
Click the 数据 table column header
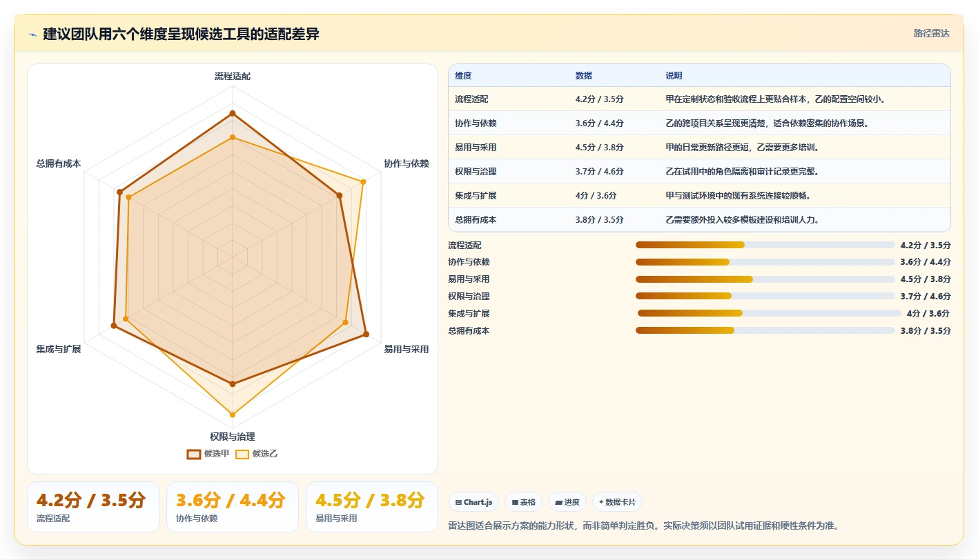[614, 75]
